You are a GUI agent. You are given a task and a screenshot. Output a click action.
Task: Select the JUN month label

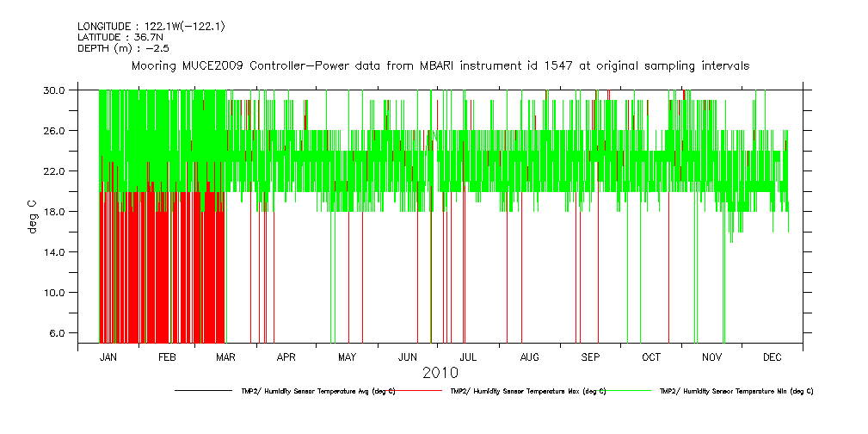click(x=408, y=356)
